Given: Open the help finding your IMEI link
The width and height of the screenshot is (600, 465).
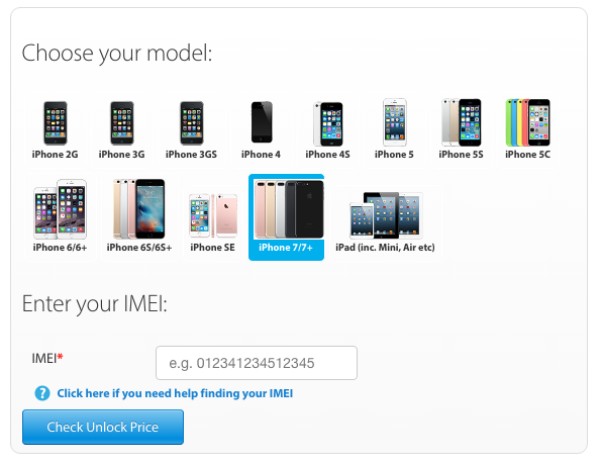Looking at the screenshot, I should pos(175,393).
